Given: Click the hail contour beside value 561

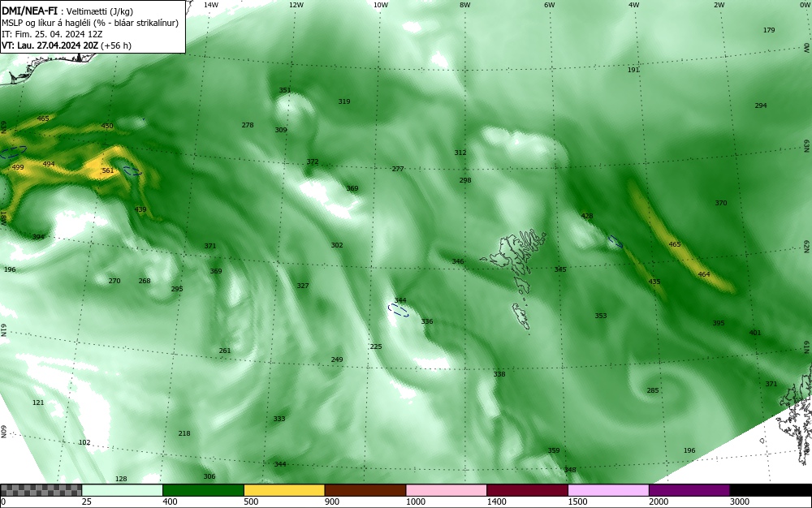Looking at the screenshot, I should coord(132,170).
